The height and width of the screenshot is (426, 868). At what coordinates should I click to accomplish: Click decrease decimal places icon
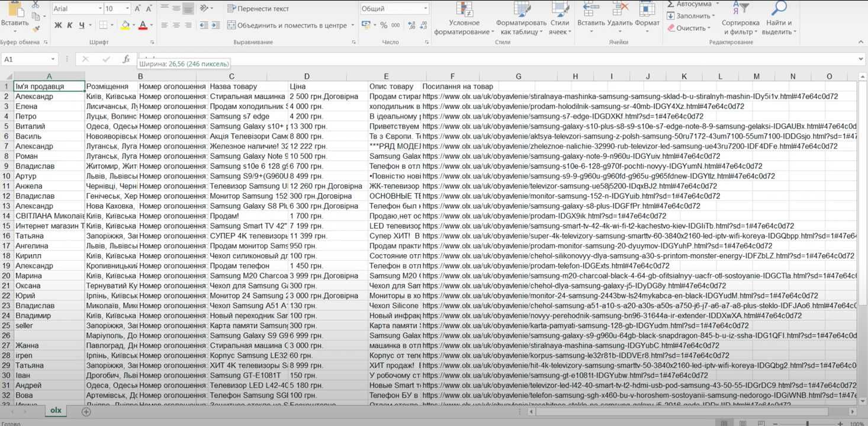click(x=422, y=25)
